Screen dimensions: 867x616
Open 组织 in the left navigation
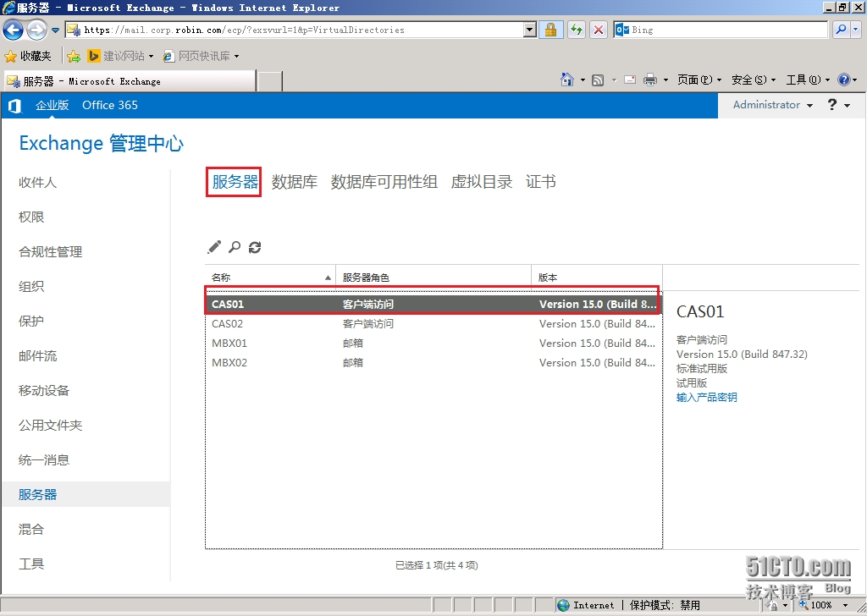click(x=31, y=286)
